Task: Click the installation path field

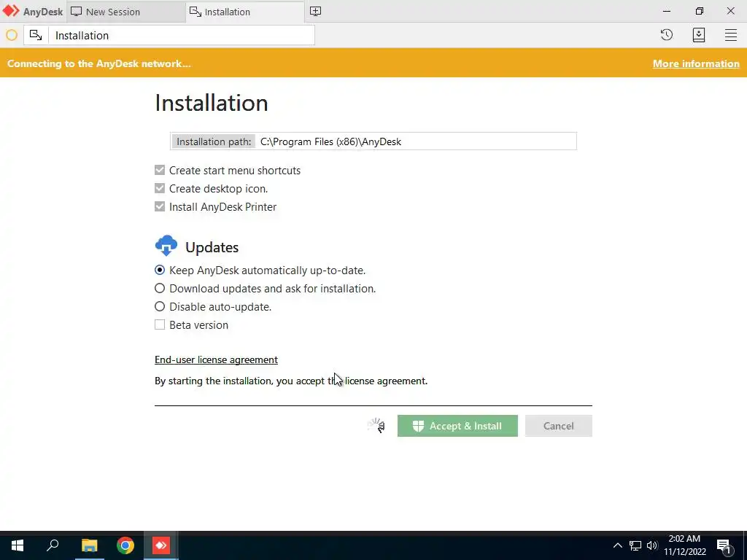Action: pos(373,141)
